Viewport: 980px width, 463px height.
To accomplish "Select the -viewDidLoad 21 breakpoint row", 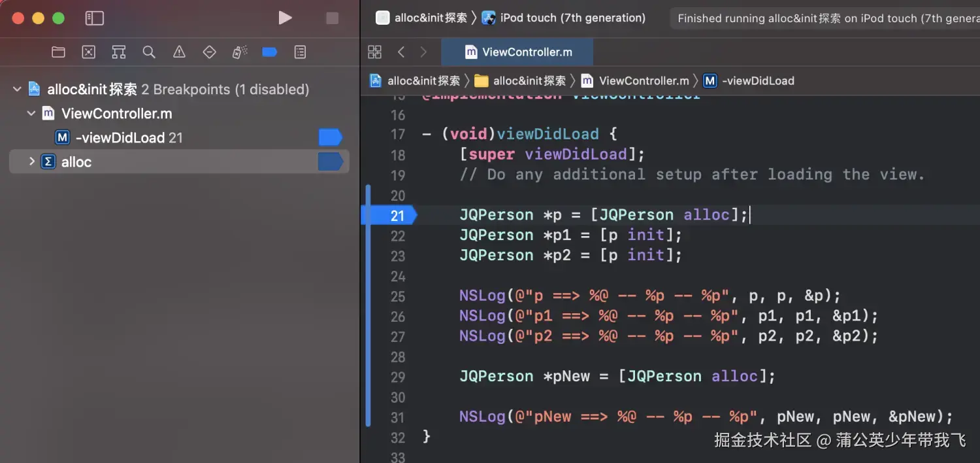I will pos(179,137).
